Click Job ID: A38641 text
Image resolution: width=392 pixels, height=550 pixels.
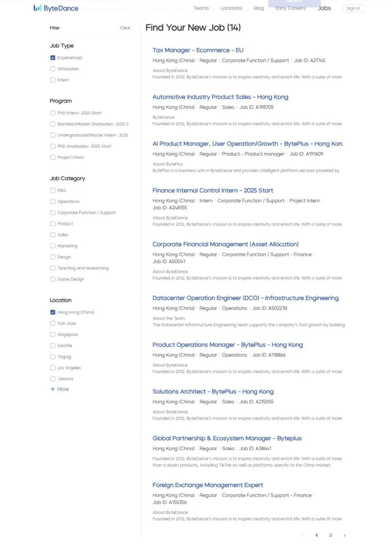point(256,449)
